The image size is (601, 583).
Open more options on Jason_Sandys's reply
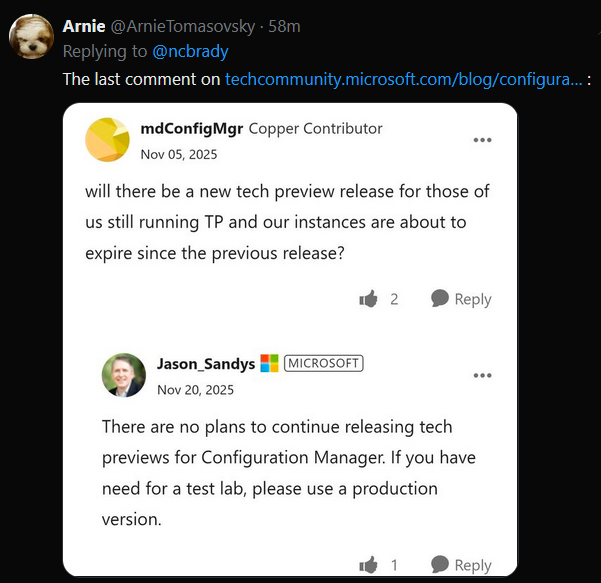pyautogui.click(x=482, y=375)
